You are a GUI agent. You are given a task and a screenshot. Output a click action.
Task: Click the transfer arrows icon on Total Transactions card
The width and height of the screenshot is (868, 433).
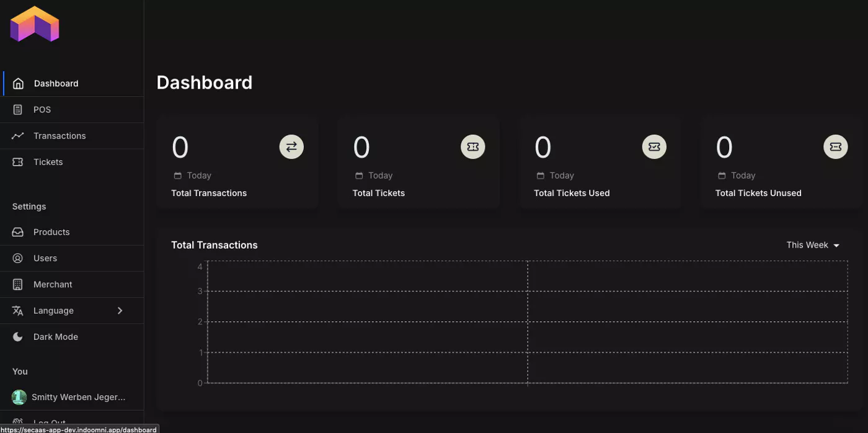click(291, 147)
